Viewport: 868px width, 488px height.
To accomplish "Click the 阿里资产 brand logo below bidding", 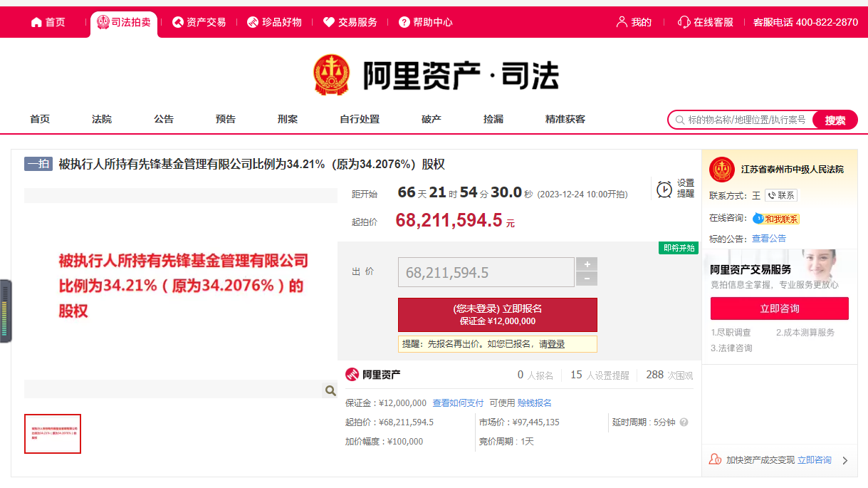I will click(373, 375).
